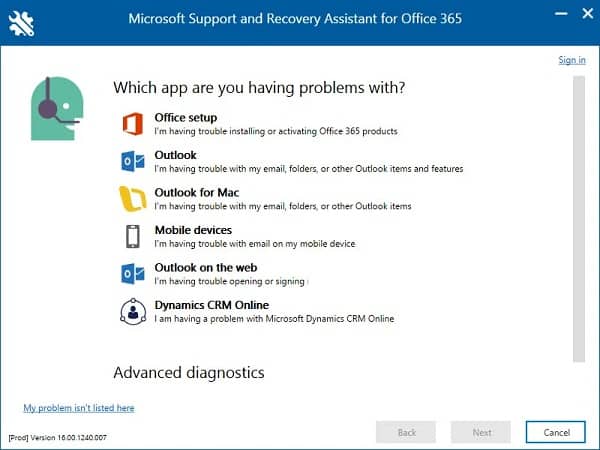Image resolution: width=600 pixels, height=450 pixels.
Task: Choose the Mobile devices phone icon
Action: (x=133, y=236)
